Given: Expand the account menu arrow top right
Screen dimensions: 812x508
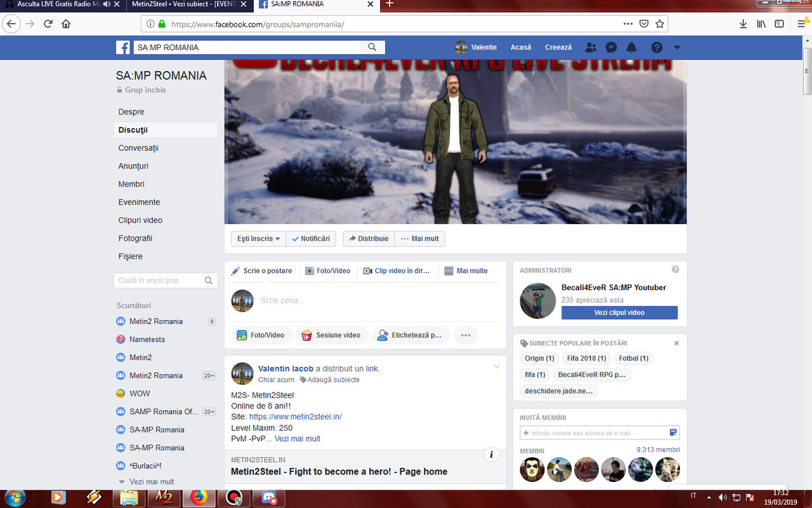Looking at the screenshot, I should point(676,47).
